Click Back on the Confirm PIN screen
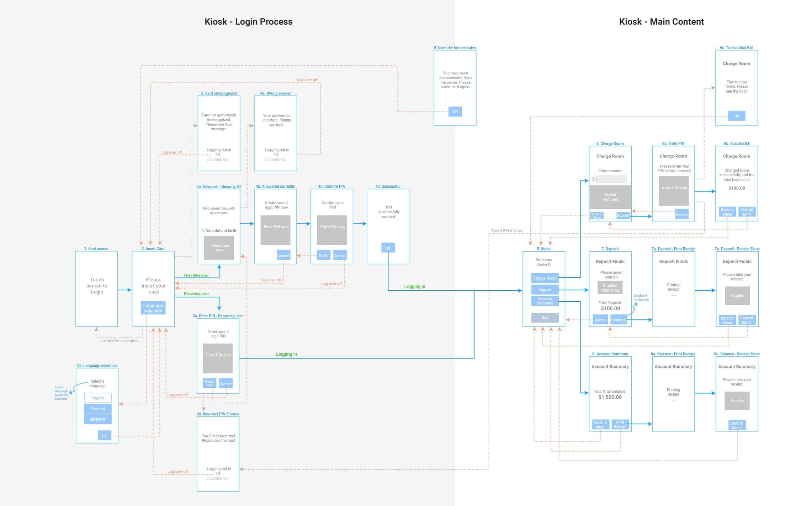This screenshot has height=506, width=812. (323, 255)
